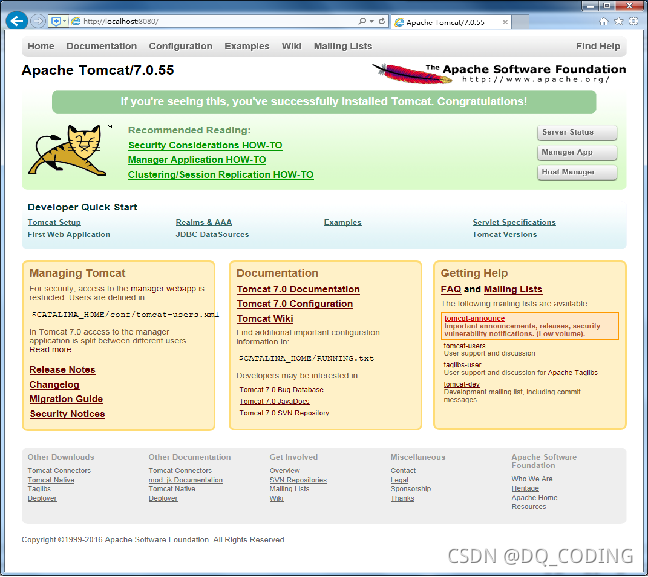Click the browser Back arrow button
This screenshot has width=648, height=577.
17,21
